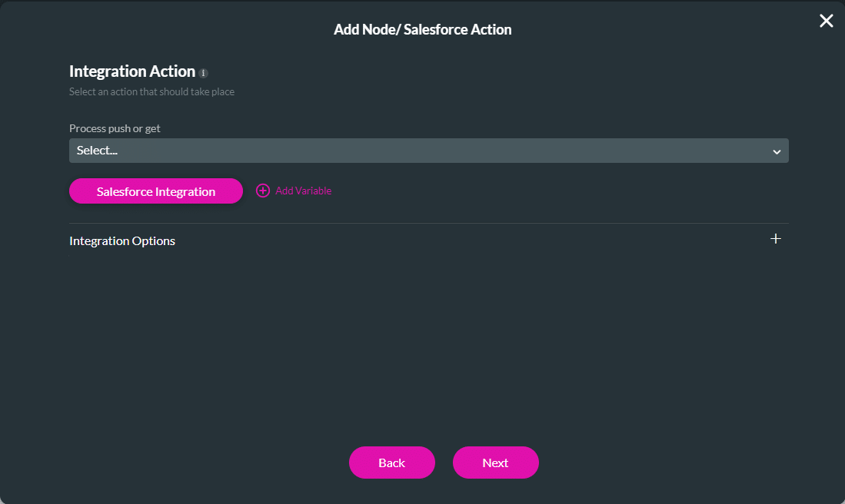Select an option from the Select... combo box
The image size is (845, 504).
(428, 151)
